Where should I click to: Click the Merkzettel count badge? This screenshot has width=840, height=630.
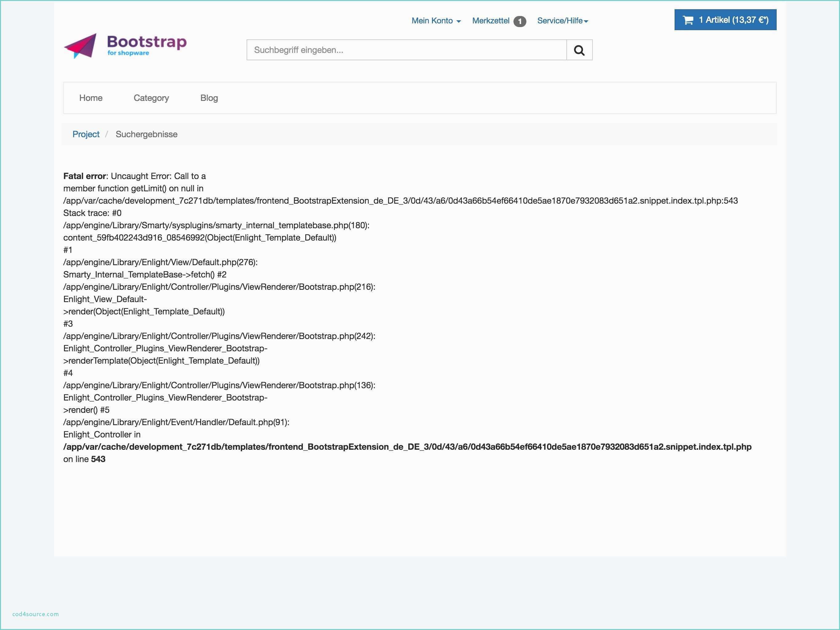coord(520,22)
